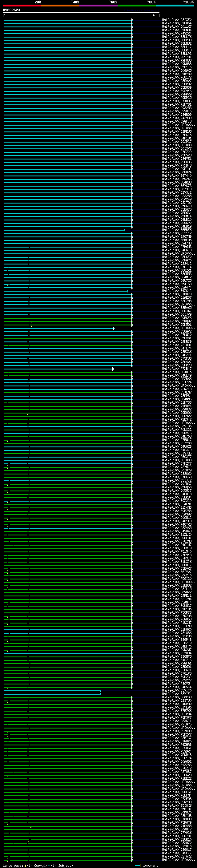
Task: Open hit label UniRef100_Q60CG8
Action: [176, 697]
